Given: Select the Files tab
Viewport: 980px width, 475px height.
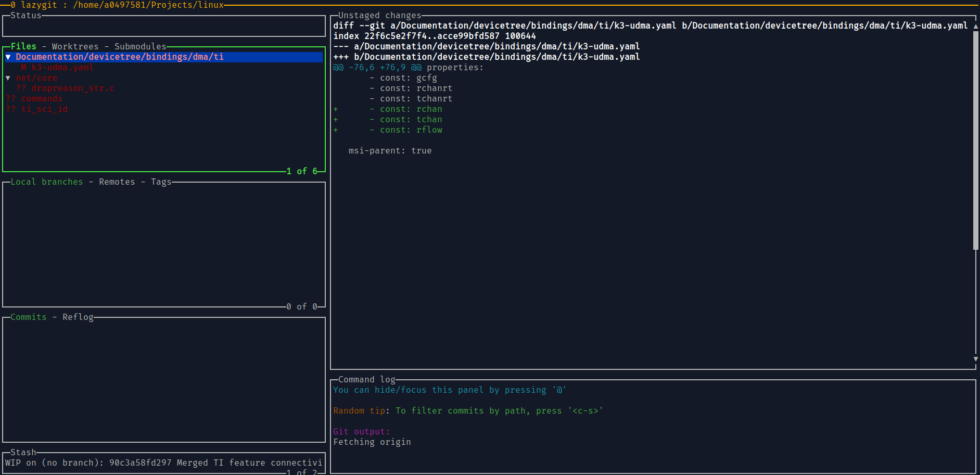Looking at the screenshot, I should pyautogui.click(x=23, y=46).
